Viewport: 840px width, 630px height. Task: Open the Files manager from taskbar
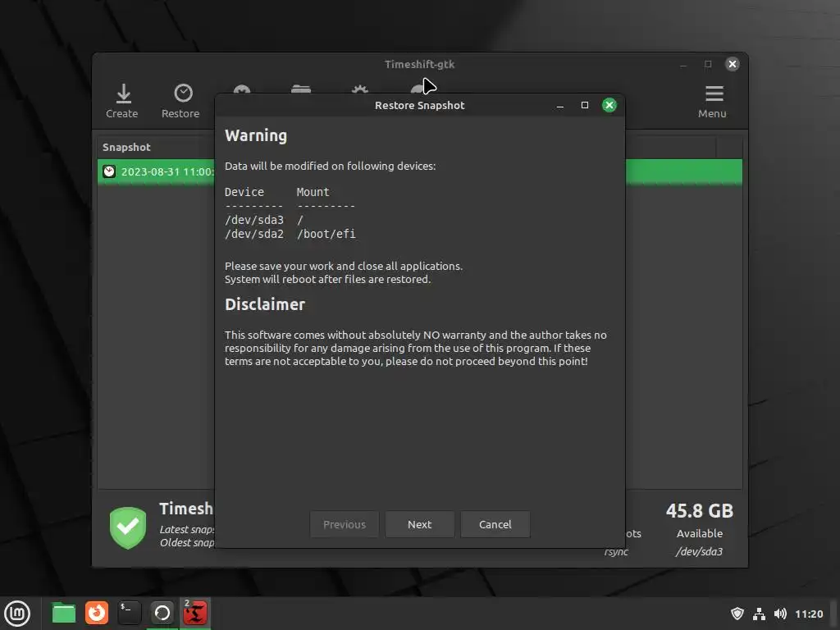click(x=64, y=614)
